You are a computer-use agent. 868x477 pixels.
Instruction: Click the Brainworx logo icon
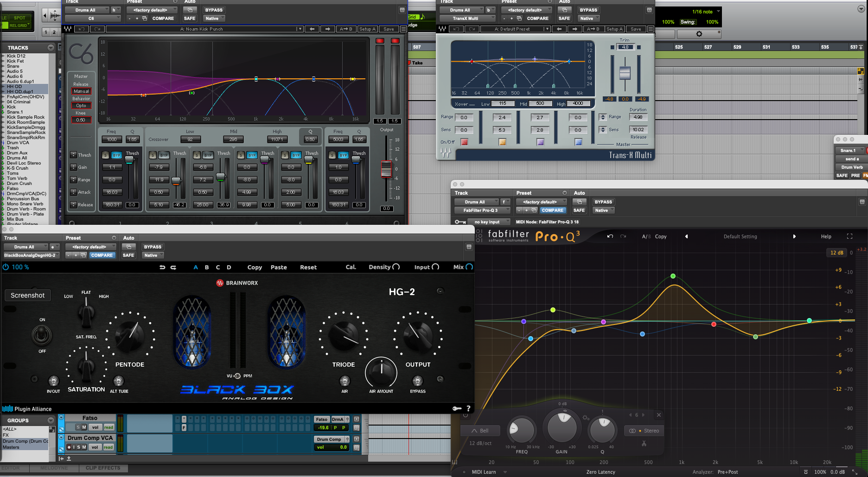click(220, 283)
